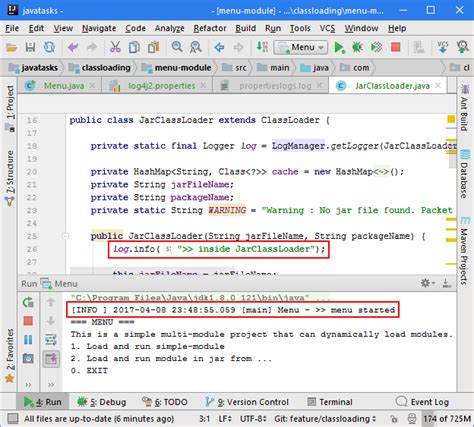
Task: Open the Ant Build side panel
Action: pyautogui.click(x=464, y=107)
